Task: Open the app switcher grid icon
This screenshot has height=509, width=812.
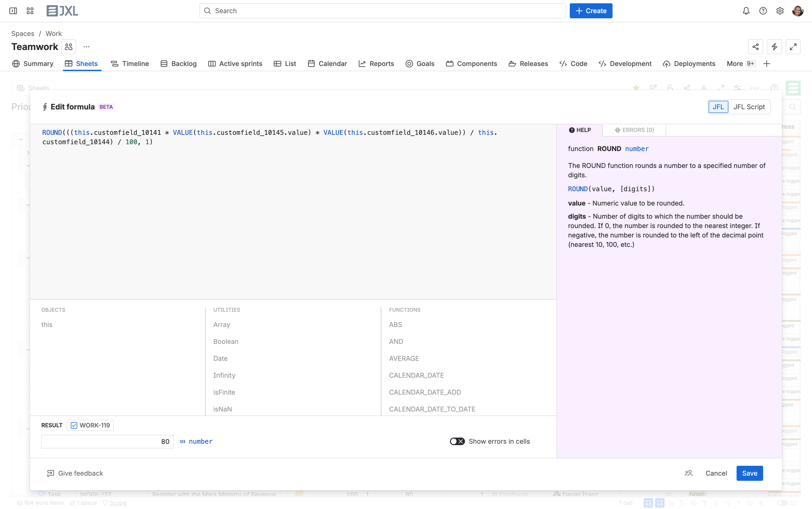Action: pyautogui.click(x=30, y=11)
